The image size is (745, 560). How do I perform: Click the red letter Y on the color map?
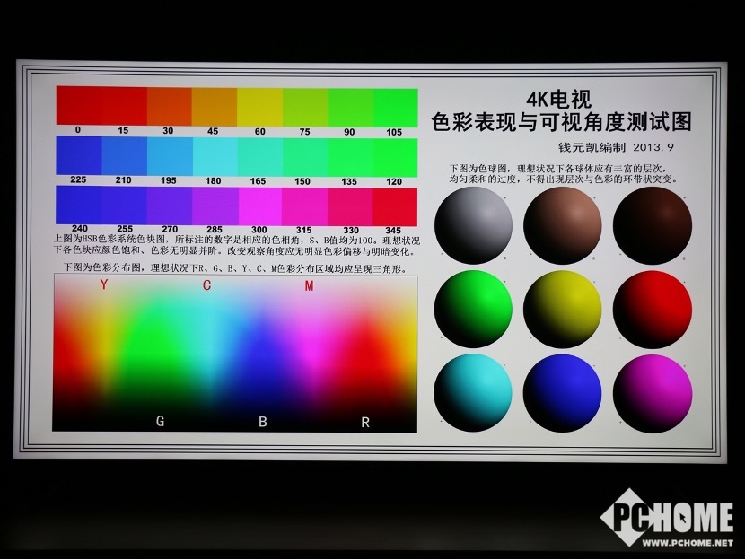pyautogui.click(x=104, y=284)
